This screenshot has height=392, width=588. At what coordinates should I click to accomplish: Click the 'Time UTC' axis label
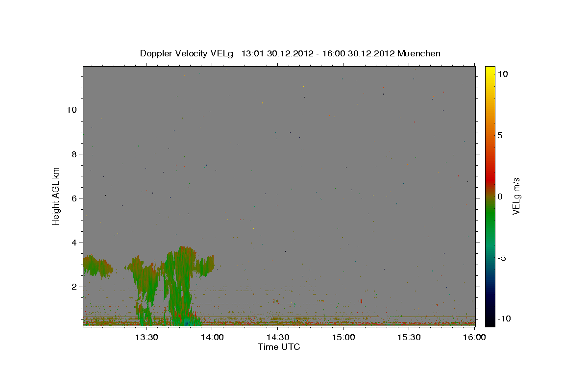(x=279, y=347)
